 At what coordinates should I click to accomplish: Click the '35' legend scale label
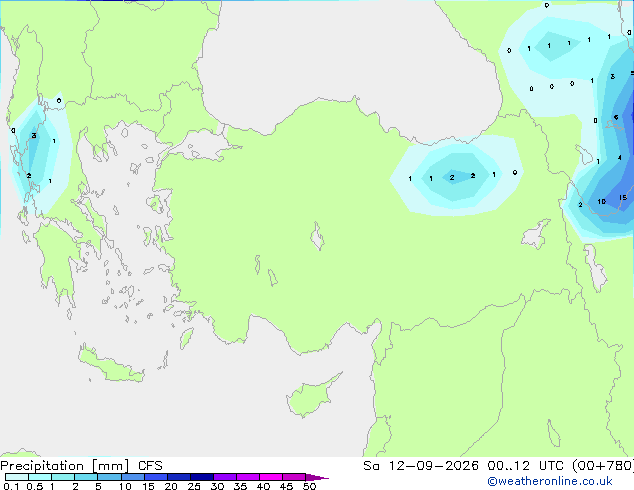pyautogui.click(x=240, y=486)
